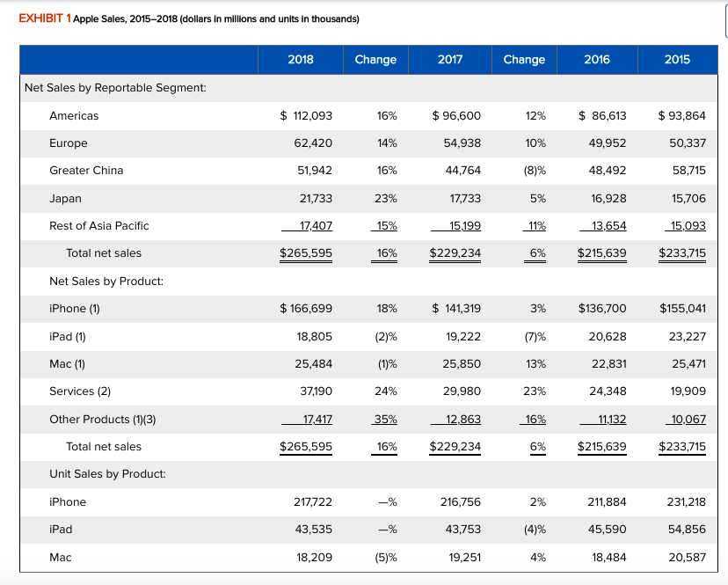The width and height of the screenshot is (728, 585).
Task: Select the 2015 column header
Action: (677, 60)
